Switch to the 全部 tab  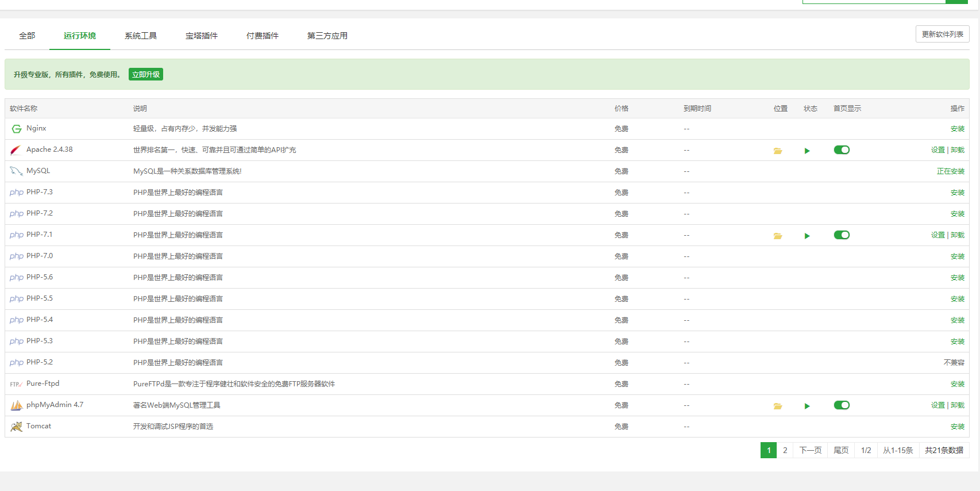27,36
